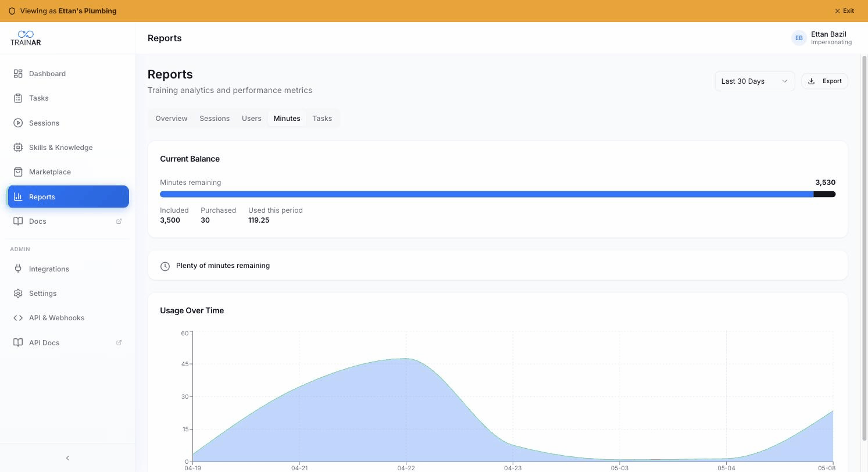
Task: Click the download icon on the Export button
Action: [x=812, y=81]
